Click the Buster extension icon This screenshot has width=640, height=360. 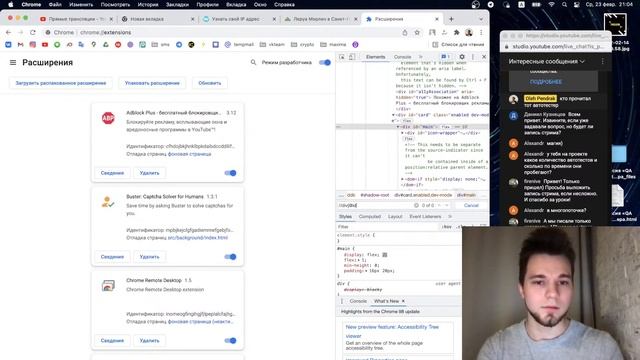[108, 202]
